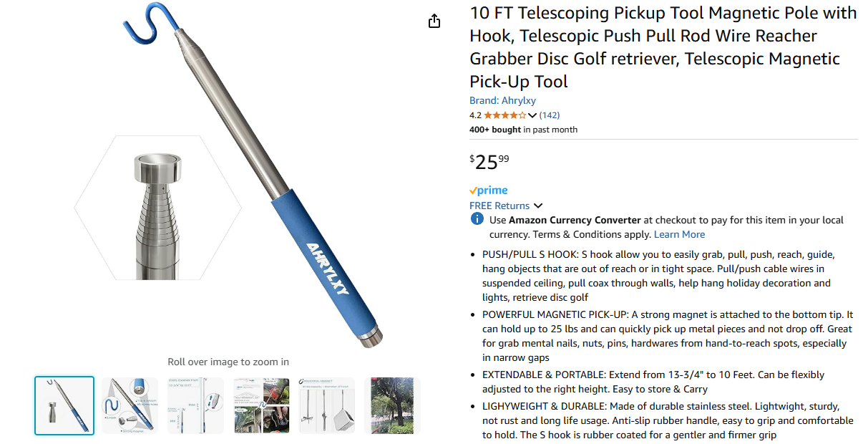The image size is (868, 444).
Task: Select the fourth thumbnail showing usage scenes
Action: (x=262, y=405)
